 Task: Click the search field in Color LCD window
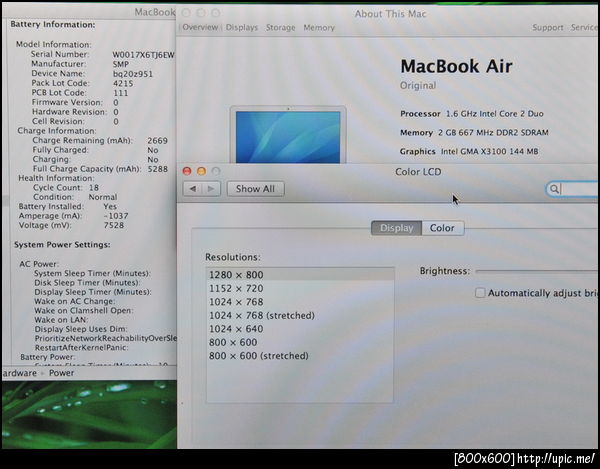(x=571, y=189)
